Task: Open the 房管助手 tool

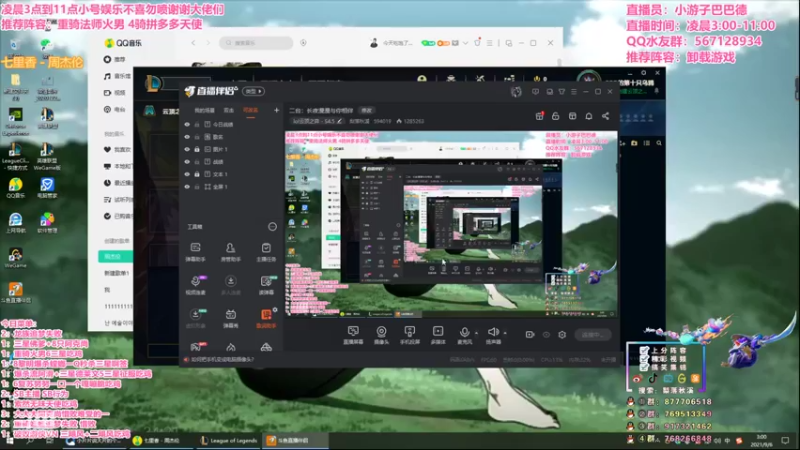Action: (x=231, y=252)
